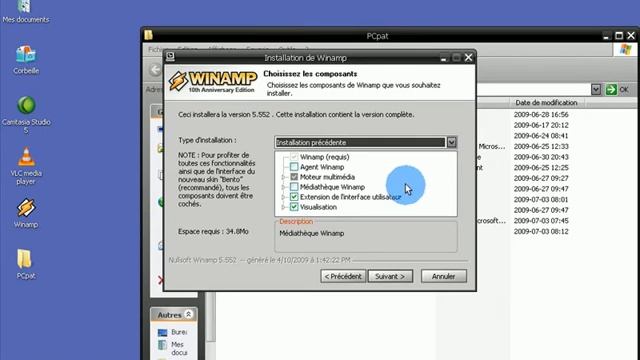Click date 2009-06-17 20:12 entry
Image resolution: width=640 pixels, height=360 pixels.
541,125
